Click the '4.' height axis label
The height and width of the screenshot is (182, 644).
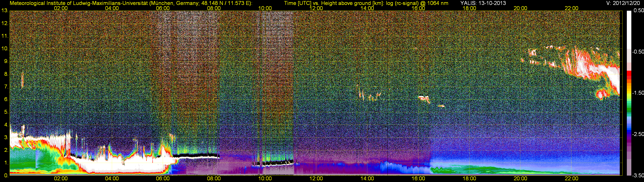click(6, 125)
